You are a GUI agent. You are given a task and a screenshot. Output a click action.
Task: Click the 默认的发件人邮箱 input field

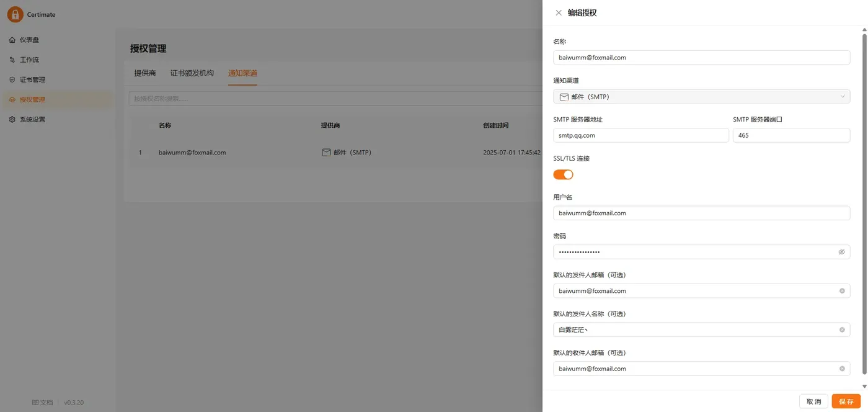(701, 291)
